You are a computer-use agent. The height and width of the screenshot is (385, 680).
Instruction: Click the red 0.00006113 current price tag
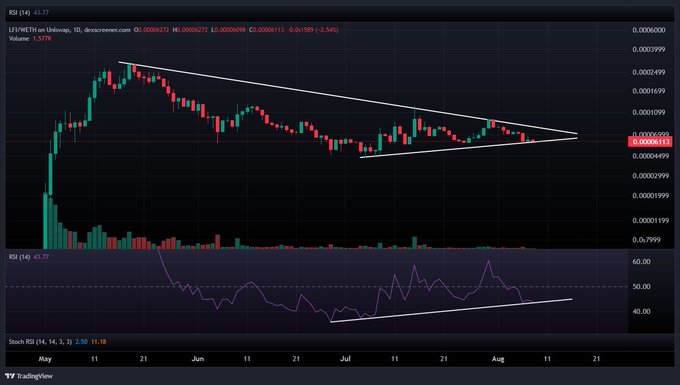pyautogui.click(x=650, y=142)
